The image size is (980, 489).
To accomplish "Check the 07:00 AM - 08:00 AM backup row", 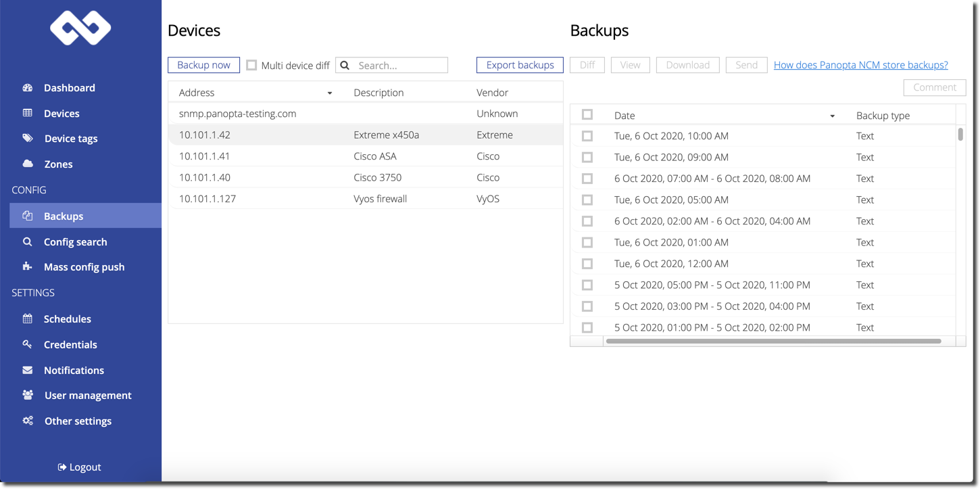I will coord(587,179).
